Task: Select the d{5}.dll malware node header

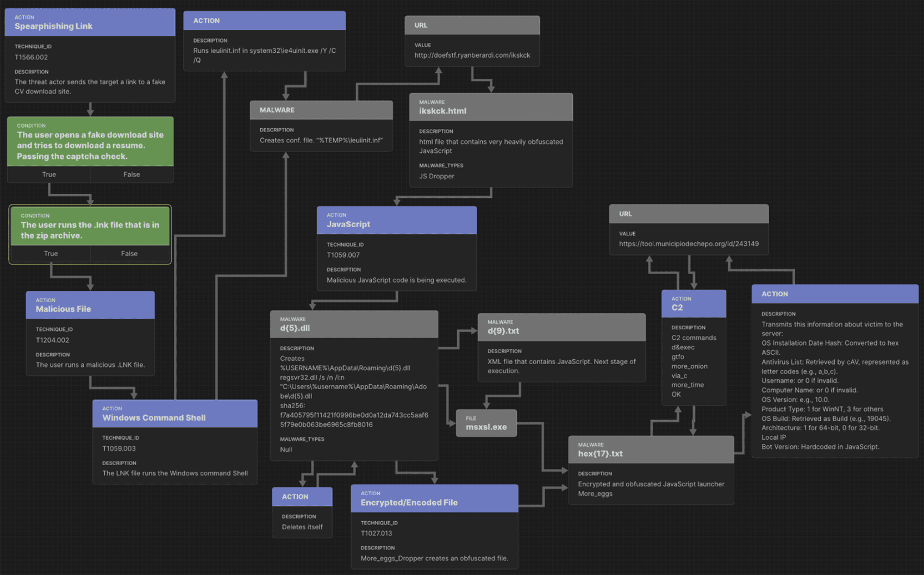Action: click(x=354, y=324)
